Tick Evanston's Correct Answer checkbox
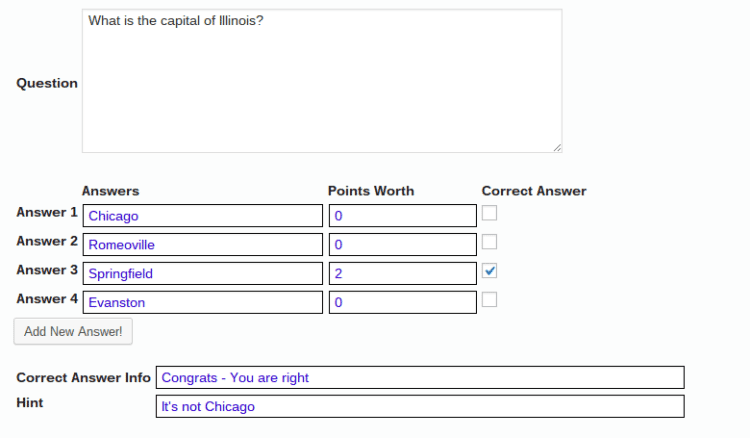The width and height of the screenshot is (750, 438). click(490, 300)
